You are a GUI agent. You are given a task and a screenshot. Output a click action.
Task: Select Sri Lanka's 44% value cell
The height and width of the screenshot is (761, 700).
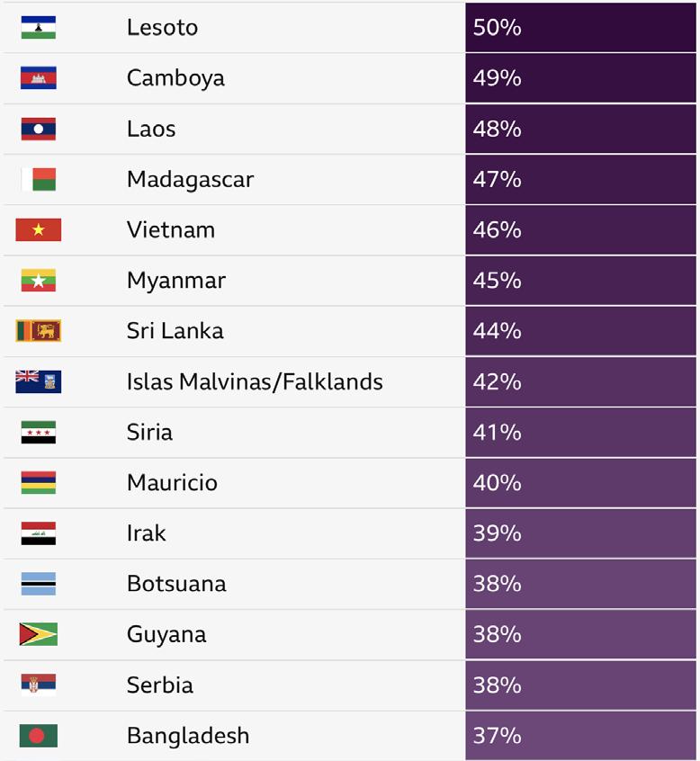pyautogui.click(x=581, y=331)
